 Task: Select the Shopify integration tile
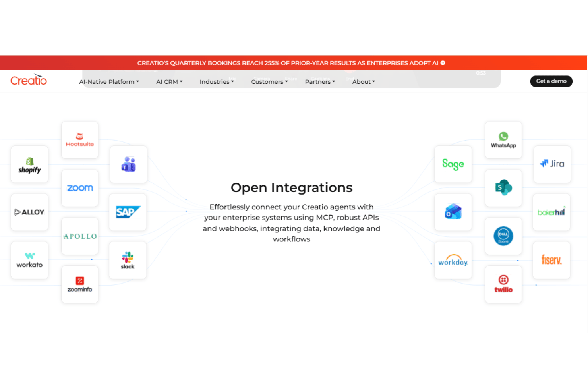click(29, 164)
